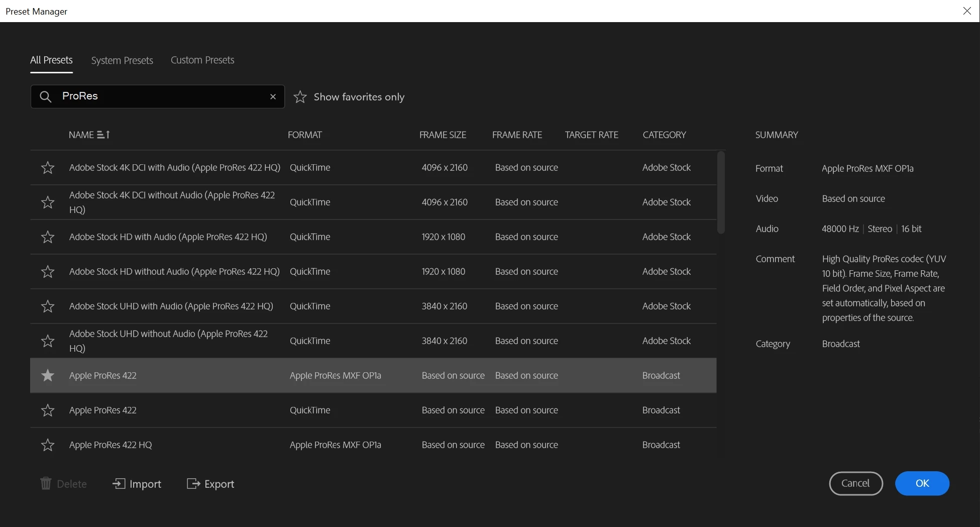Select "Adobe Stock UHD without Audio" preset name
This screenshot has width=980, height=527.
(x=168, y=341)
